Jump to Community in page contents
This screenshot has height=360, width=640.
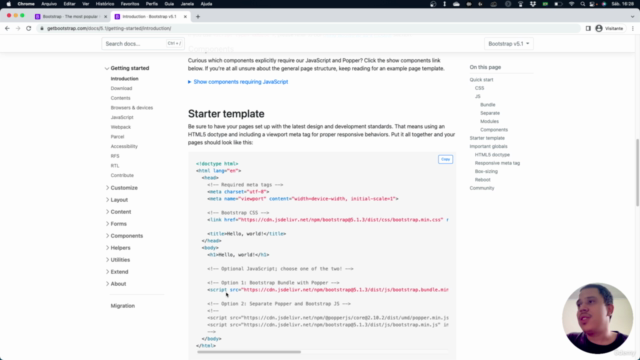pyautogui.click(x=482, y=188)
